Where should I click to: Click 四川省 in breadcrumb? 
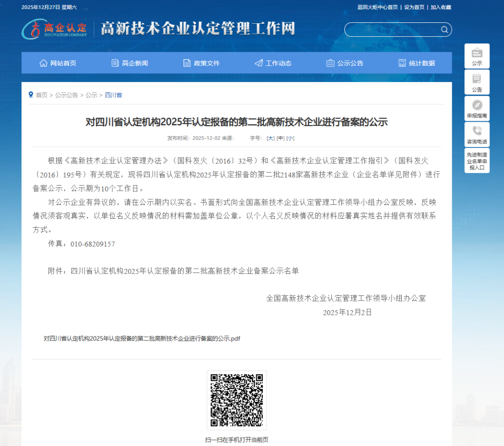tap(113, 95)
